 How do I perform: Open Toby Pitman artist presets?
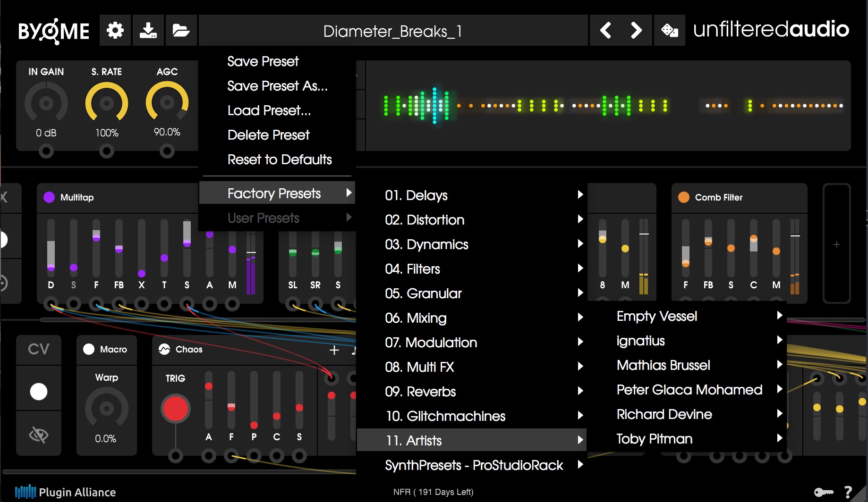tap(687, 438)
